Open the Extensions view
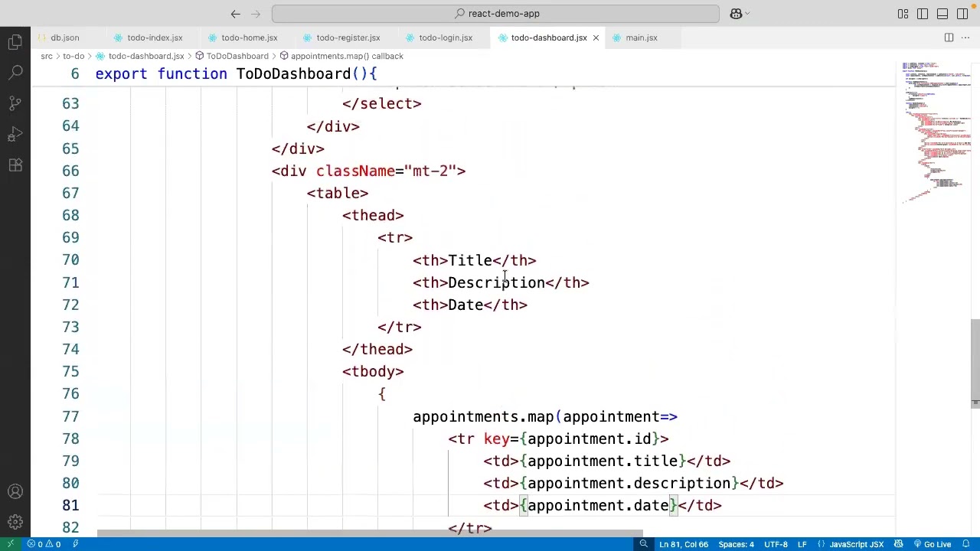The height and width of the screenshot is (551, 980). coord(15,165)
